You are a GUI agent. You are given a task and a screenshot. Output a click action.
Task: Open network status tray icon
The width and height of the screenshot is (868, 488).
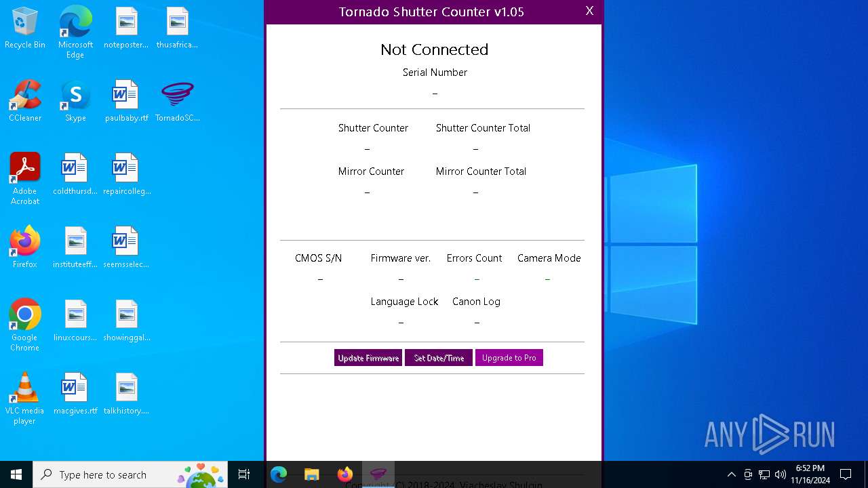(x=764, y=474)
